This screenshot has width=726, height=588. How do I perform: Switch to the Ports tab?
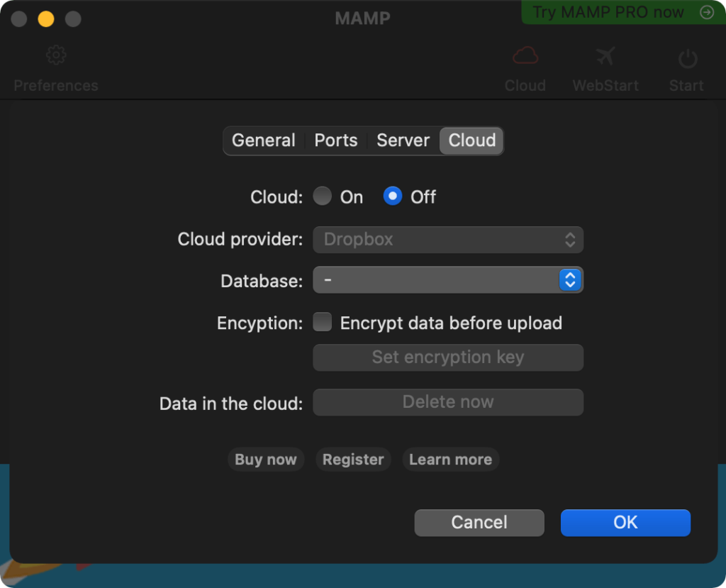(335, 140)
